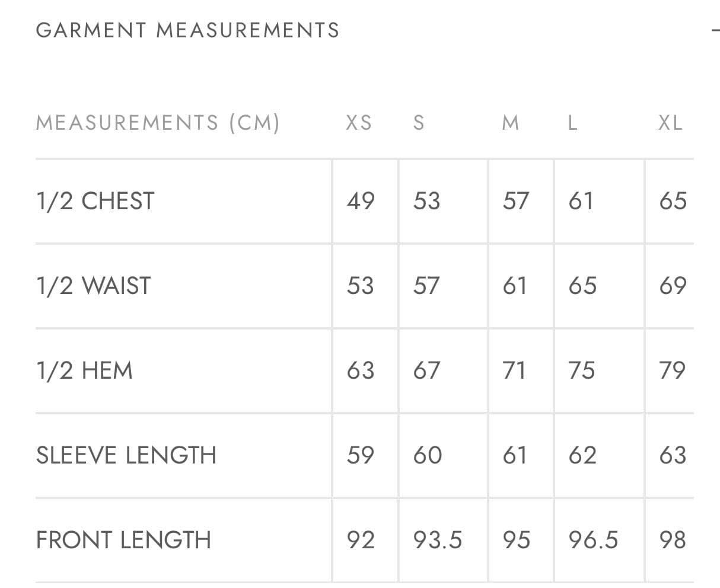720x588 pixels.
Task: Click the 1/2 Chest value for size XS
Action: [361, 201]
